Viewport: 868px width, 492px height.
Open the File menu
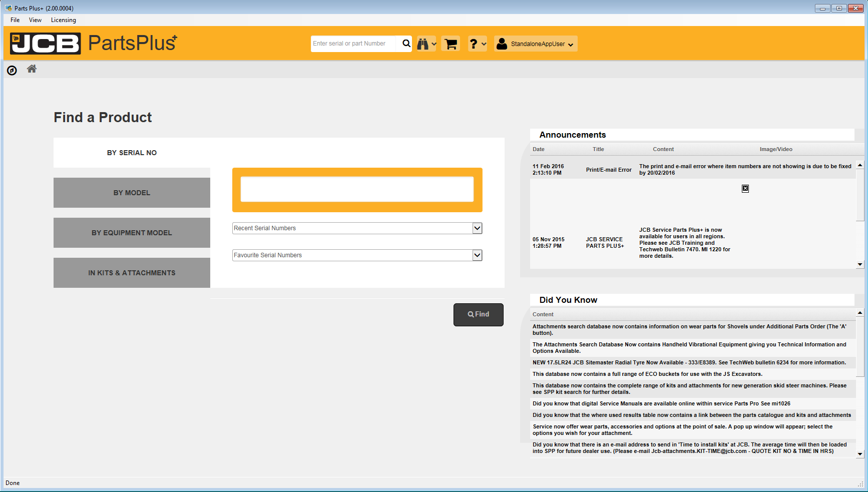tap(15, 20)
